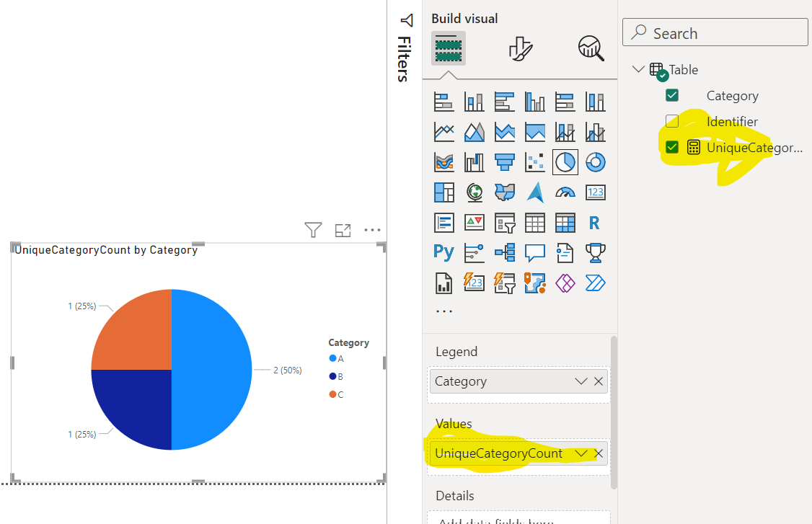Click legend color dot for category C
This screenshot has width=812, height=524.
tap(332, 394)
